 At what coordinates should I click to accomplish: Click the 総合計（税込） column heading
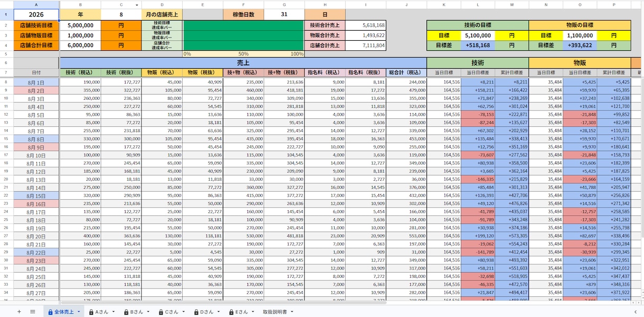coord(406,72)
